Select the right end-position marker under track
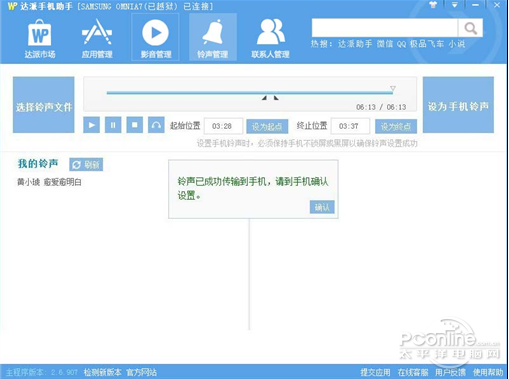The image size is (509, 379). (x=276, y=98)
